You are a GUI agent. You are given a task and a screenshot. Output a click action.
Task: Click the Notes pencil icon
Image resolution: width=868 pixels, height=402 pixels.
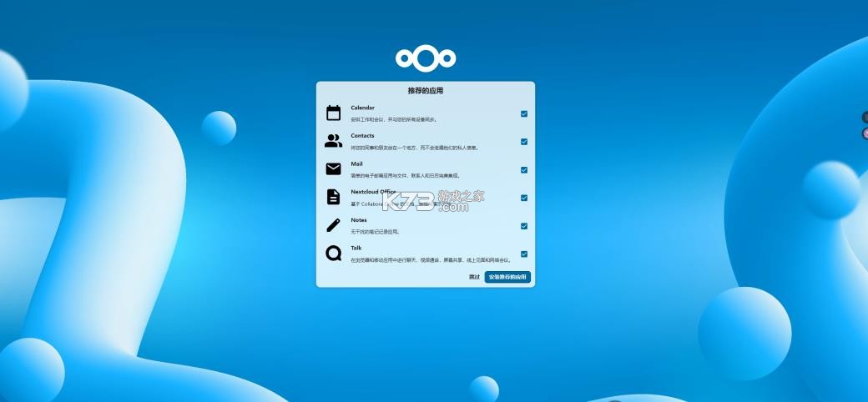[333, 225]
